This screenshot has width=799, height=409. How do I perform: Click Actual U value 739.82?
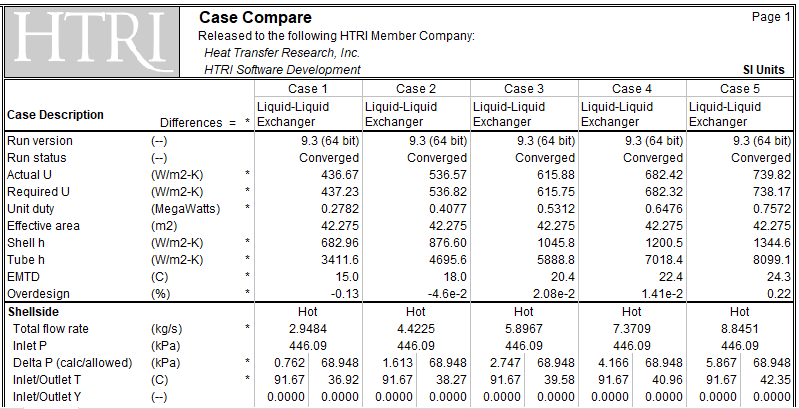tap(772, 175)
